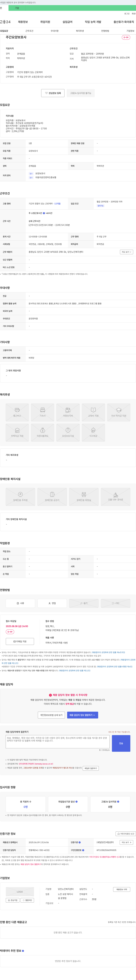Switch to the 전형방법 section tab

click(105, 31)
